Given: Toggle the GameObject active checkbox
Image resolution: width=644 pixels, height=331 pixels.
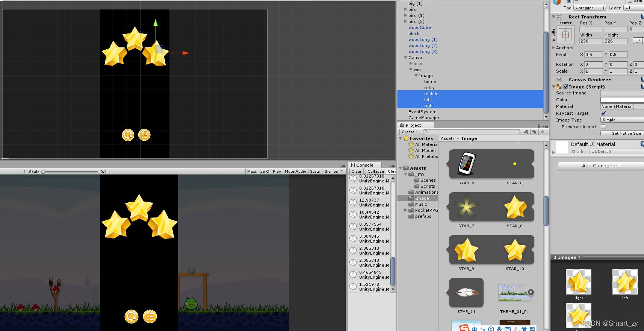Looking at the screenshot, I should (x=569, y=1).
